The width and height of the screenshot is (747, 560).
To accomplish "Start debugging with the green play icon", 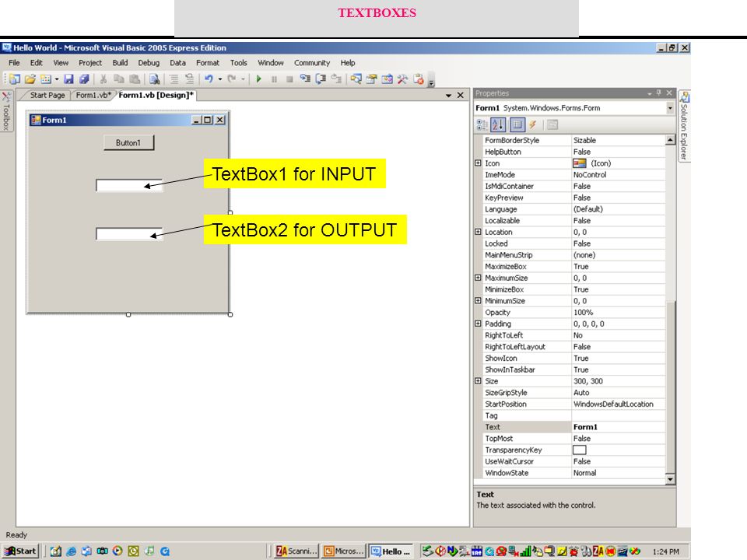I will point(258,79).
